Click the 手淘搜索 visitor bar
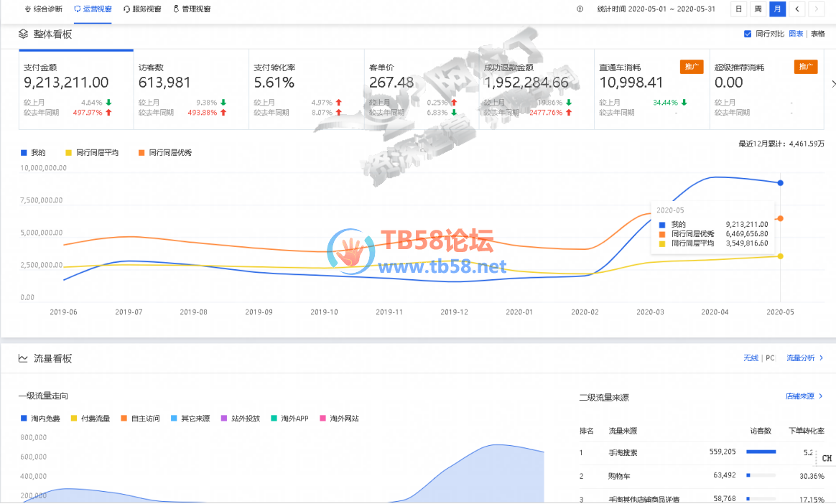Viewport: 836px width, 504px height. coord(761,452)
